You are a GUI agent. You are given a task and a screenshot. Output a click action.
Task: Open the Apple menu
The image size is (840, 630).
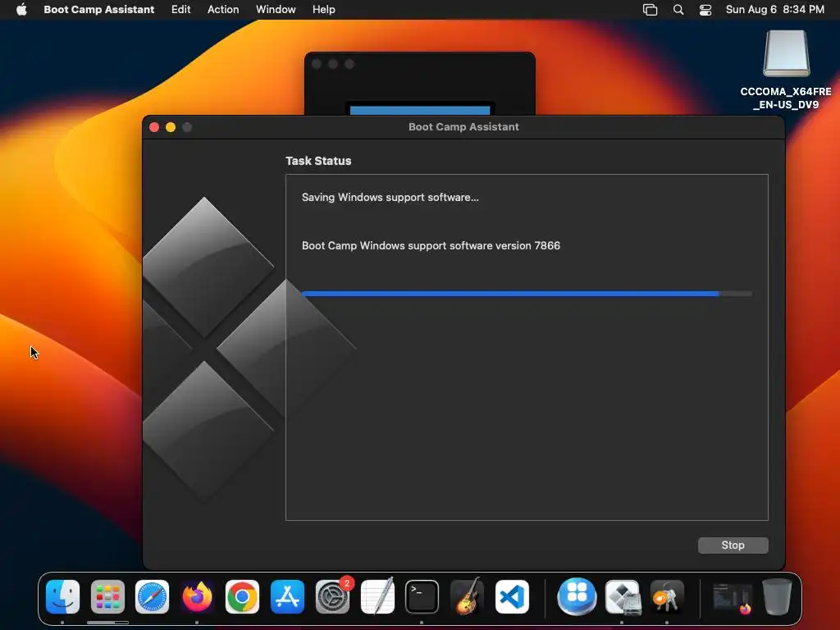(x=21, y=9)
